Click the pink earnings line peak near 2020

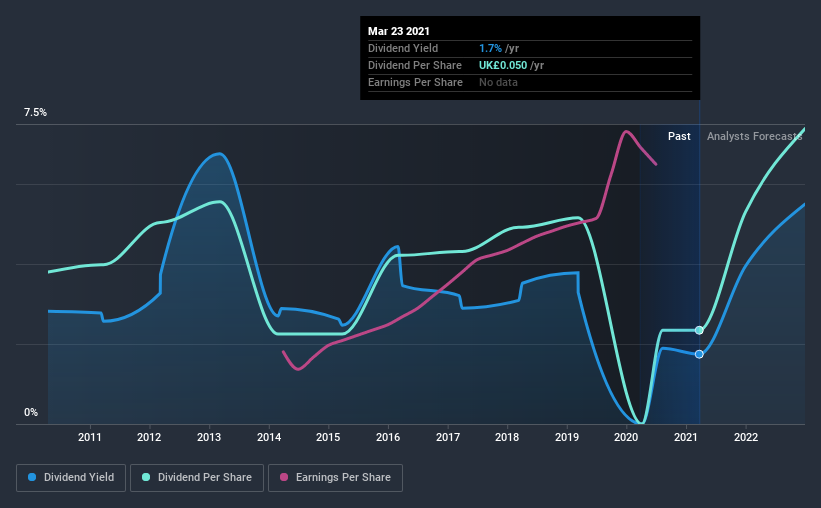coord(626,131)
